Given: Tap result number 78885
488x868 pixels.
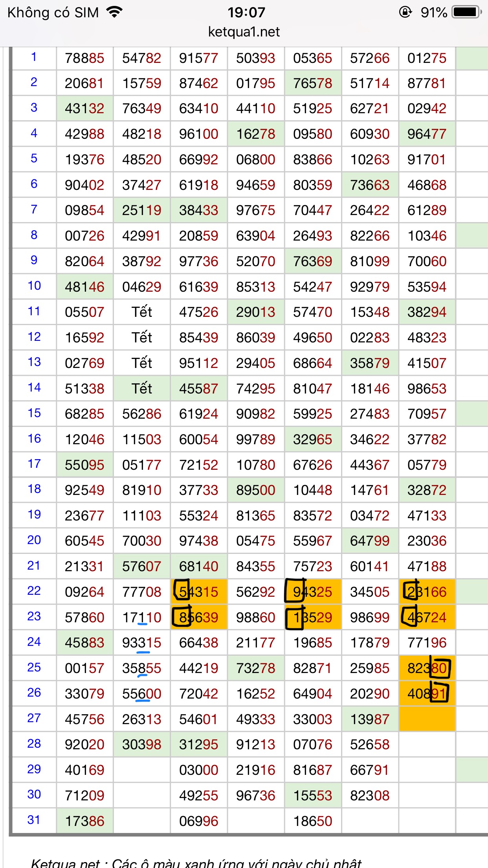Looking at the screenshot, I should (x=85, y=58).
